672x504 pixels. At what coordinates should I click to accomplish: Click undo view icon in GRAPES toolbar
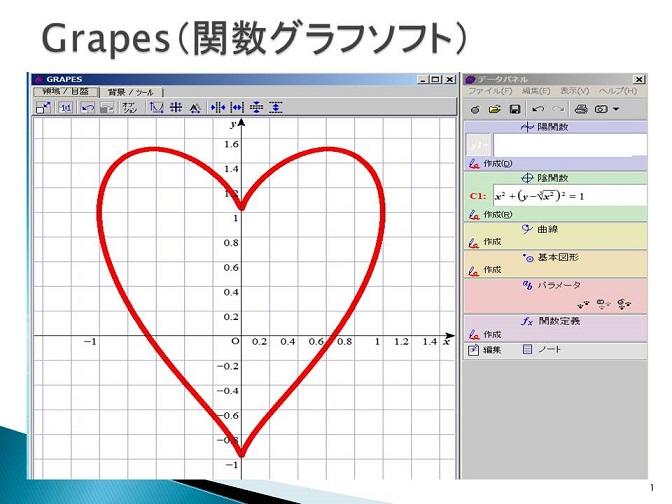[88, 108]
